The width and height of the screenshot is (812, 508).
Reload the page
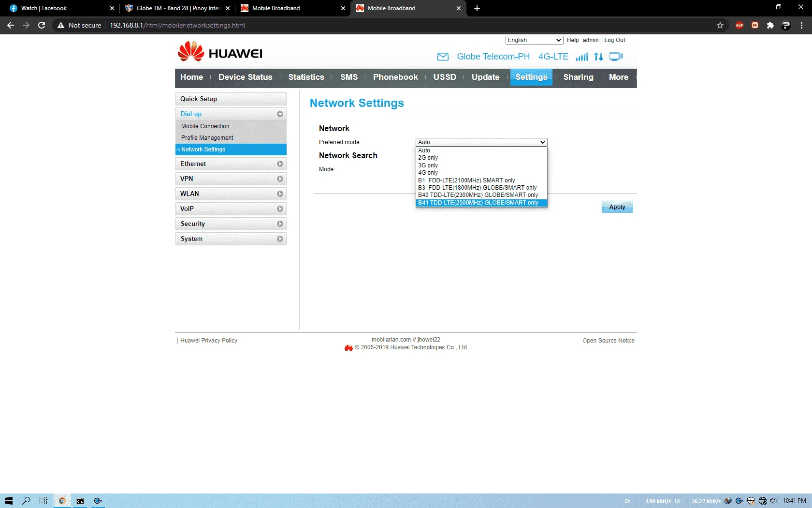(x=42, y=25)
